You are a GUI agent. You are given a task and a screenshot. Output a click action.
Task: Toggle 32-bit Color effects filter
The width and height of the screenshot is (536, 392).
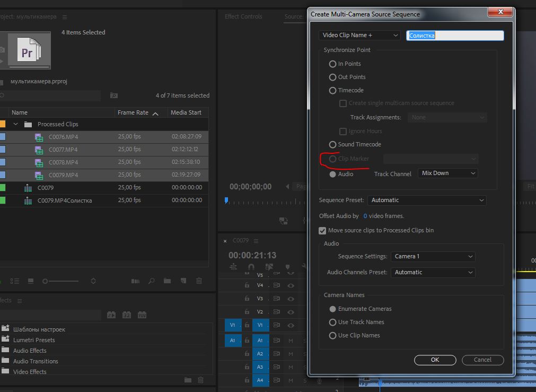[x=127, y=315]
